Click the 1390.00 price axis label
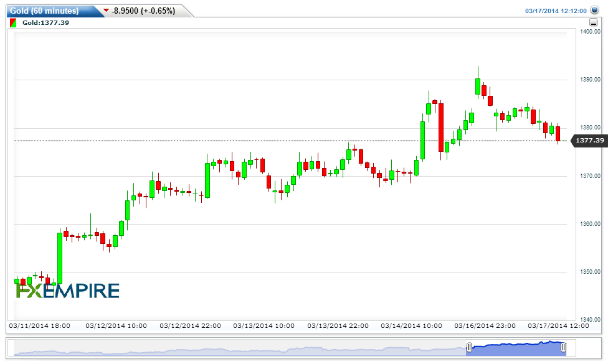Viewport: 608px width, 364px height. point(590,80)
